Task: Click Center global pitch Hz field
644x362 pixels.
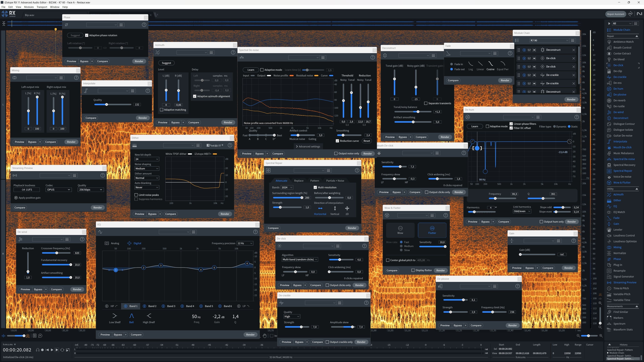Action: (421, 260)
